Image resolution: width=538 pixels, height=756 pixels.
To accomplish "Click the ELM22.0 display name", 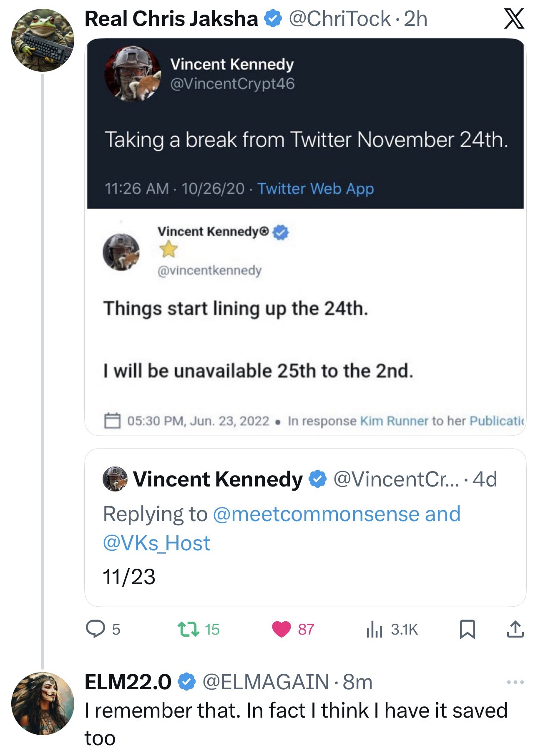I will pos(128,682).
